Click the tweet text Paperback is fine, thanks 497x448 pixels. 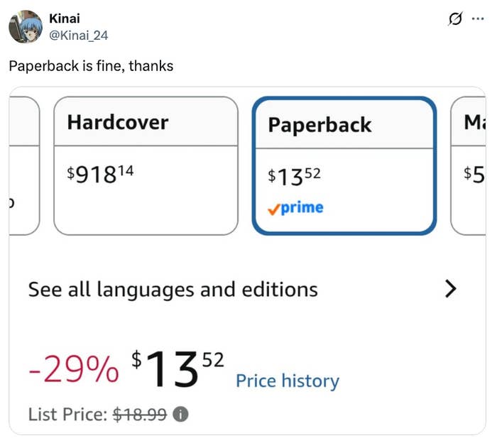point(92,66)
